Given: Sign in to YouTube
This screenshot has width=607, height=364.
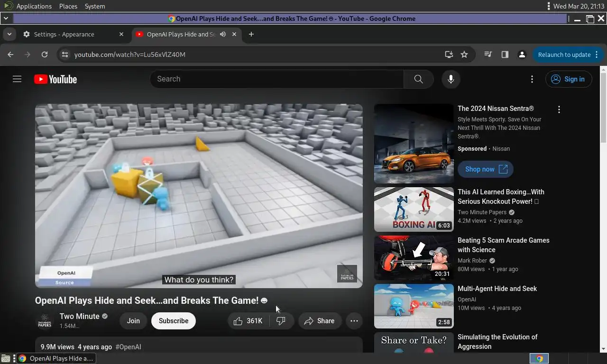Looking at the screenshot, I should click(569, 79).
